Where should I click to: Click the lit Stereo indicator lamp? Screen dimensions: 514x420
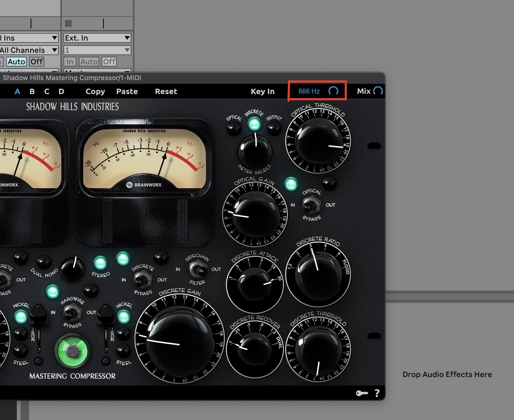(x=100, y=262)
